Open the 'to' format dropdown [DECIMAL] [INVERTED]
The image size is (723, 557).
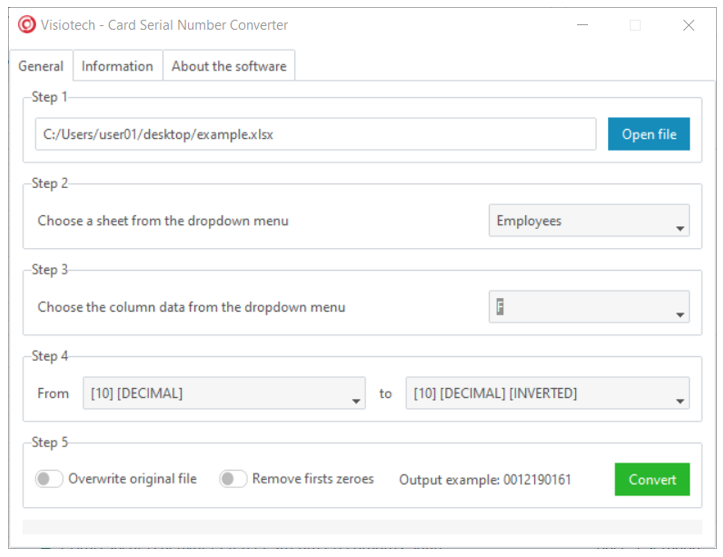tap(547, 393)
